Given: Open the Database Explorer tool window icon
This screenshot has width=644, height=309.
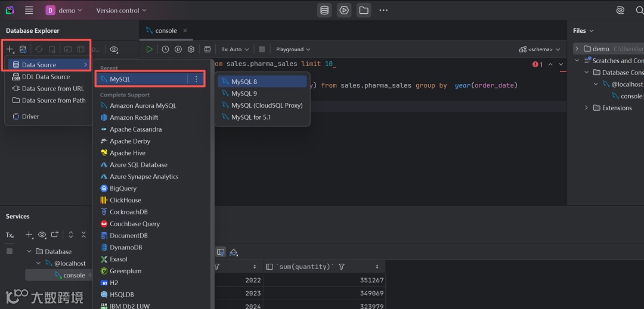Looking at the screenshot, I should (324, 10).
